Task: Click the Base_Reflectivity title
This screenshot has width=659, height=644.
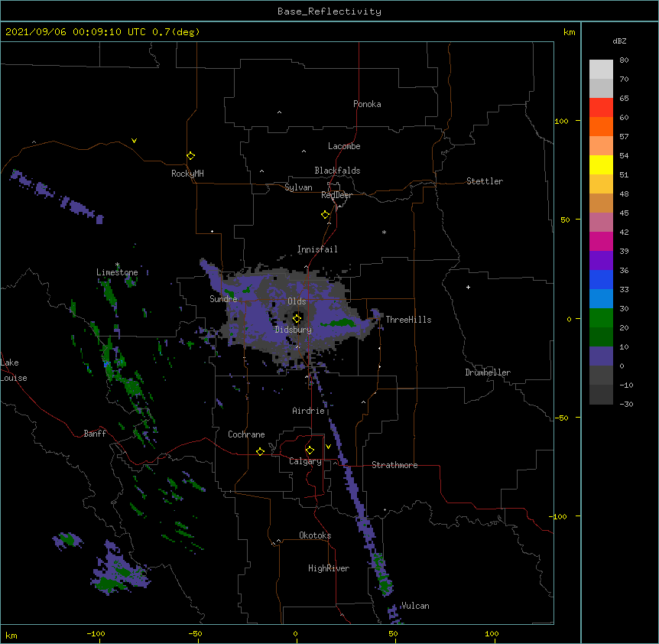Action: tap(329, 11)
